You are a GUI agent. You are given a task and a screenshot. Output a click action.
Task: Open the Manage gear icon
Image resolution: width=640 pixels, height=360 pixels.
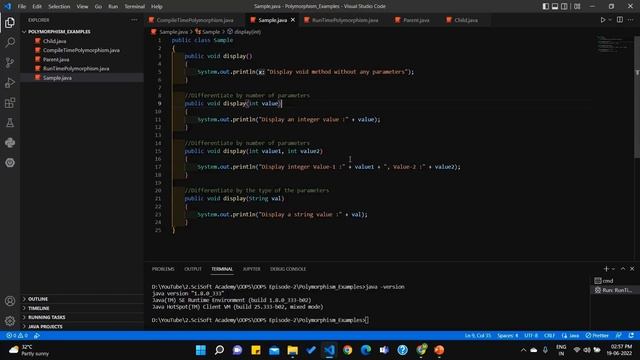[x=10, y=321]
